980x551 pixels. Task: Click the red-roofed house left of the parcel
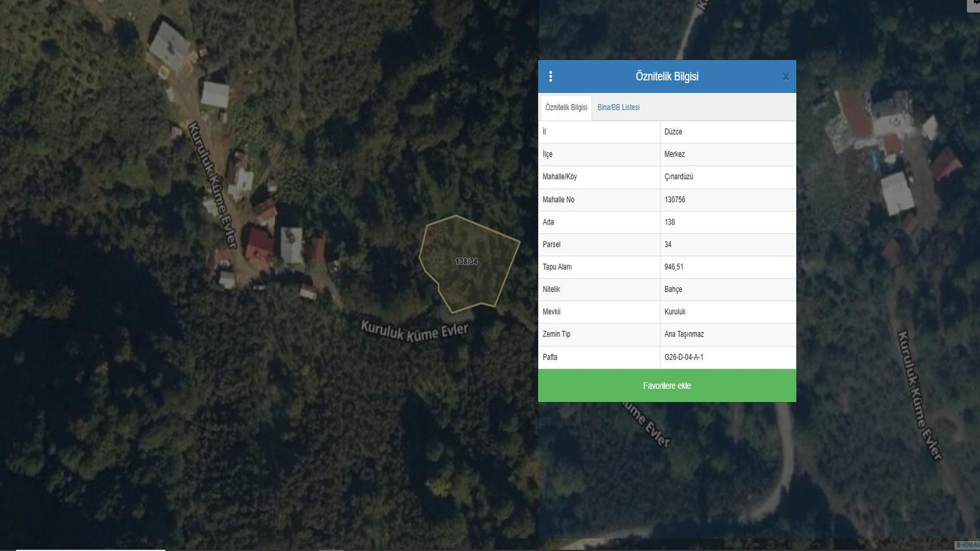(x=258, y=245)
